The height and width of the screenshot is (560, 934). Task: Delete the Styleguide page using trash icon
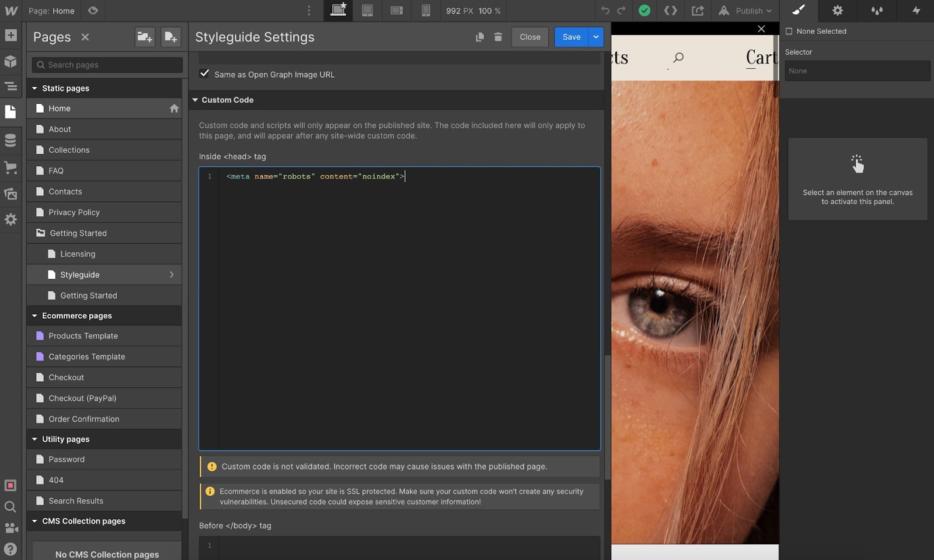click(x=498, y=37)
